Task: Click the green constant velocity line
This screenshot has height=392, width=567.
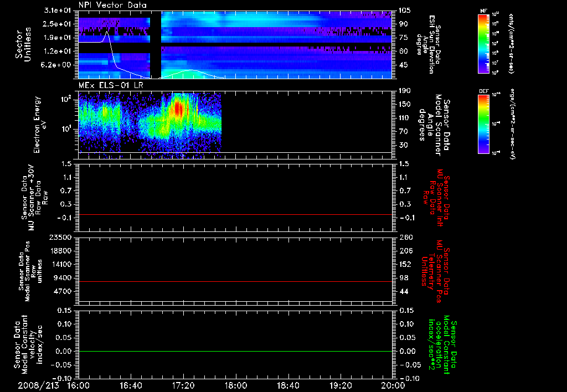Action: [235, 351]
